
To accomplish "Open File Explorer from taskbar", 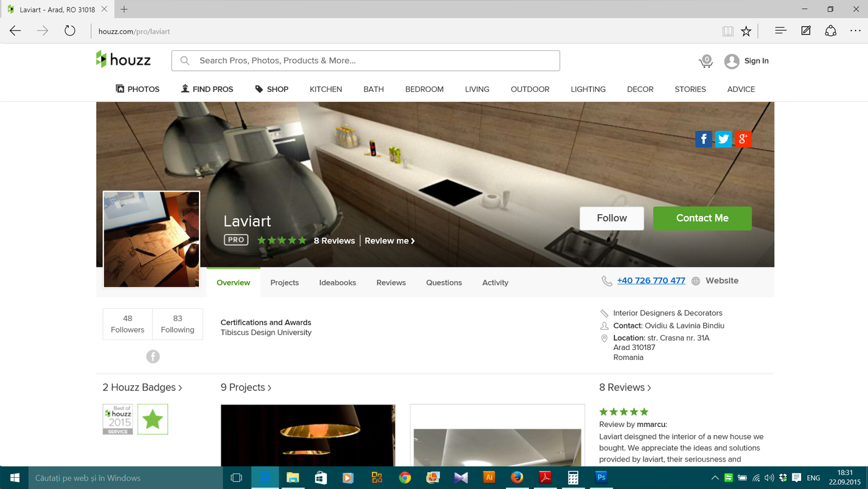I will 293,478.
